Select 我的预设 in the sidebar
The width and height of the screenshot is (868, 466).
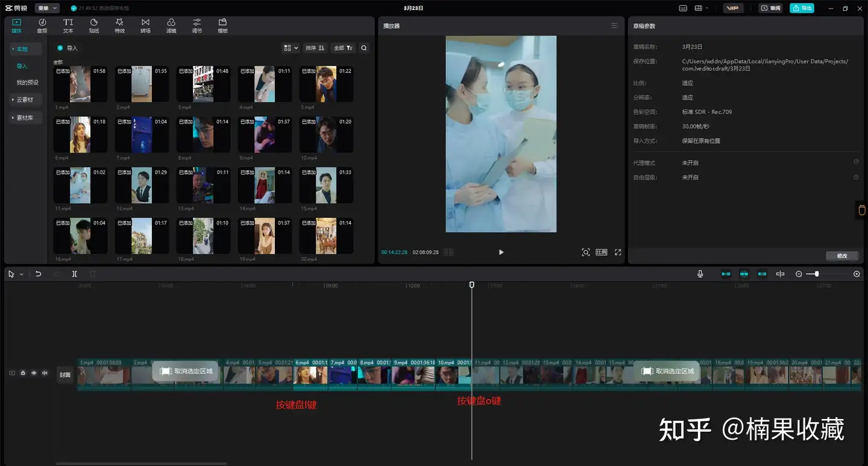(28, 83)
